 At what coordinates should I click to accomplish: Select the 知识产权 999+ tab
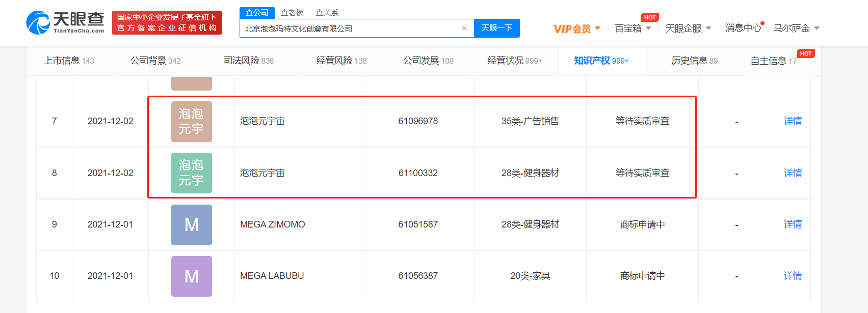(x=601, y=61)
